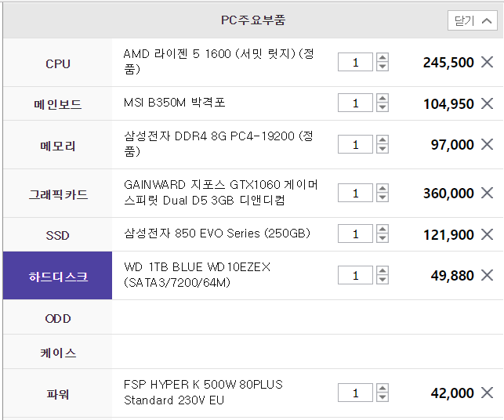Delete the WD 1TB hard disk item
Viewport: 504px width, 420px height.
pyautogui.click(x=487, y=275)
